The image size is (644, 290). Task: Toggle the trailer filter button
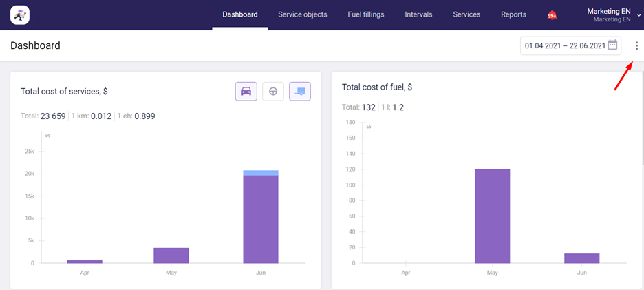[300, 91]
